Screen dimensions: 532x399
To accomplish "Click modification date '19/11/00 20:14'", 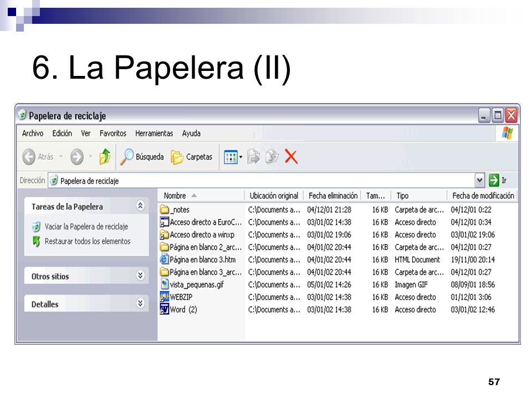I will [473, 259].
